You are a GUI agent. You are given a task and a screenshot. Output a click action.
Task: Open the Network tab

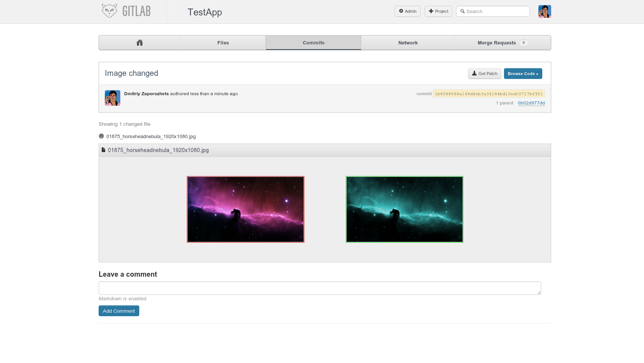[x=408, y=43]
